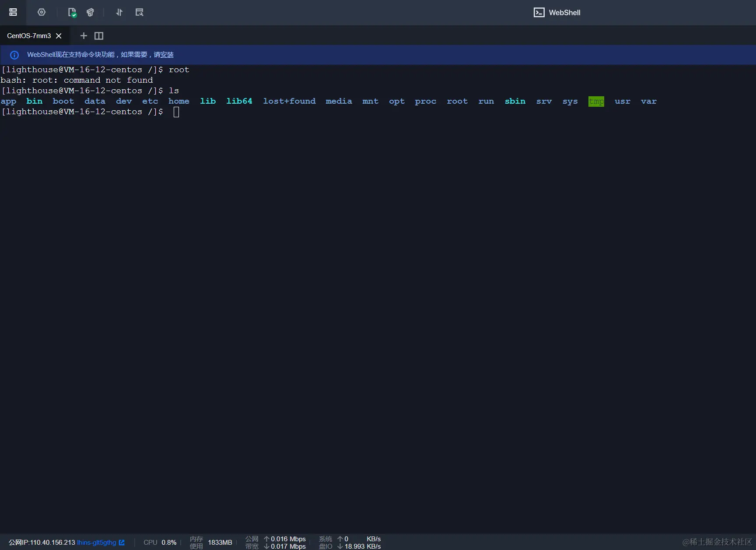Open the hexagon settings icon
Viewport: 756px width, 550px height.
[x=42, y=12]
